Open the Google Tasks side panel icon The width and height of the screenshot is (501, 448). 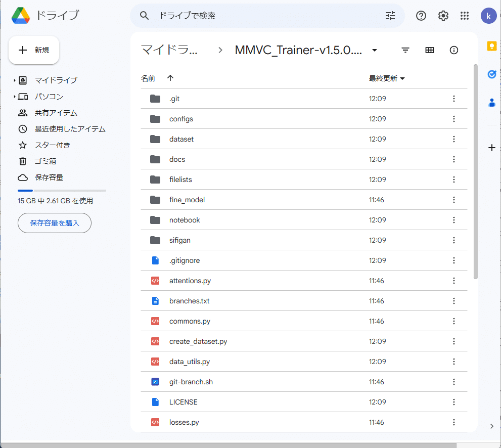tap(492, 74)
